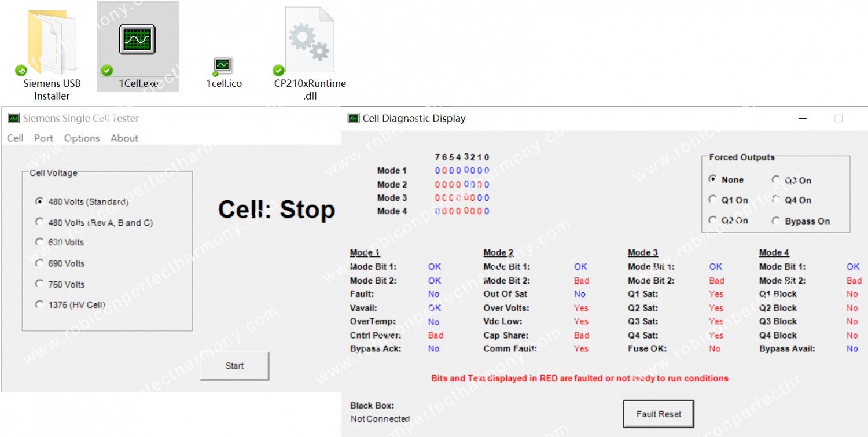Image resolution: width=868 pixels, height=437 pixels.
Task: Click the Over Volts 'Yes' value
Action: (581, 309)
